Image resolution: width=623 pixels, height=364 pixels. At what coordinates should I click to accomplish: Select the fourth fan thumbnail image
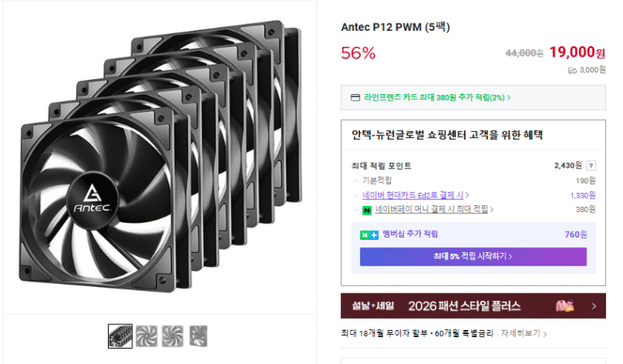[x=199, y=336]
